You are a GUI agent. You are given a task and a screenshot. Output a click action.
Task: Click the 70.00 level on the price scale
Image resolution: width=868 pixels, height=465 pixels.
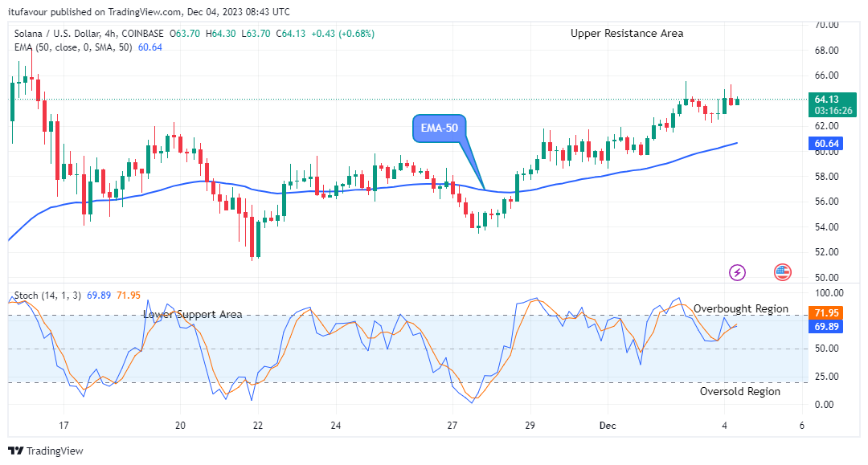pos(828,25)
